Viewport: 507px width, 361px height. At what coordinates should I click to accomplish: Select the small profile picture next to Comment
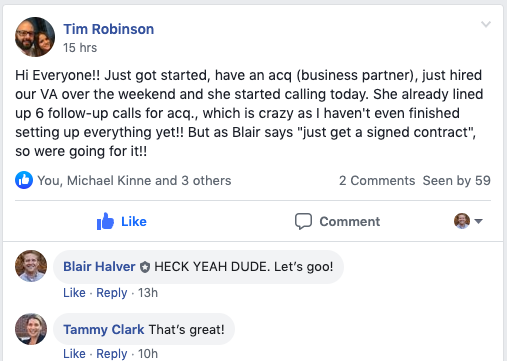462,221
